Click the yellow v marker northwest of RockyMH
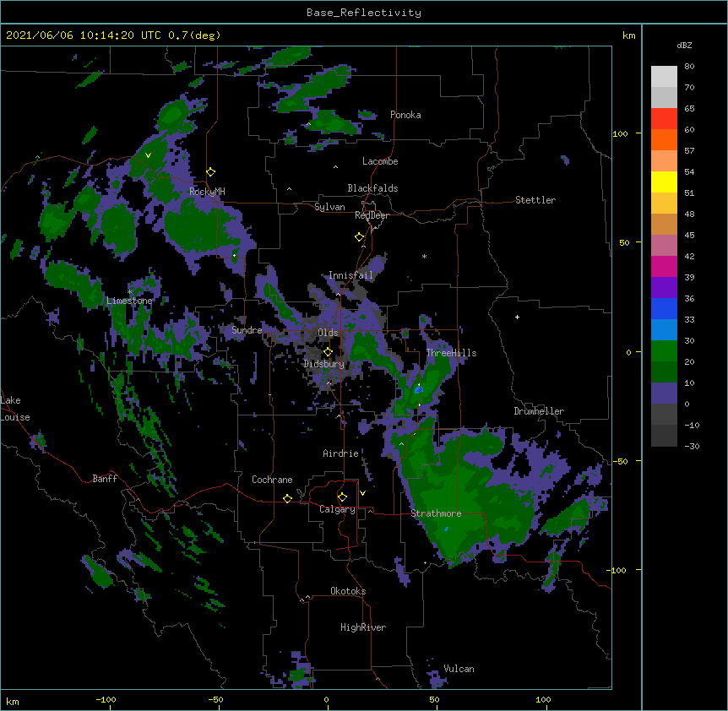This screenshot has height=711, width=728. [x=148, y=155]
